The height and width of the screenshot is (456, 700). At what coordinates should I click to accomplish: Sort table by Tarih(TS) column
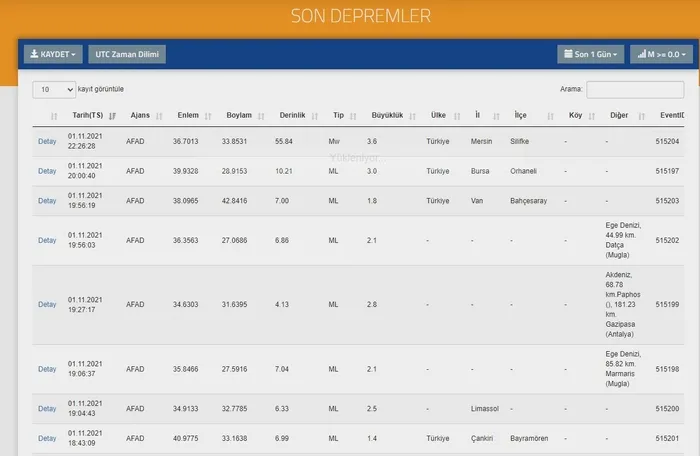pos(87,115)
